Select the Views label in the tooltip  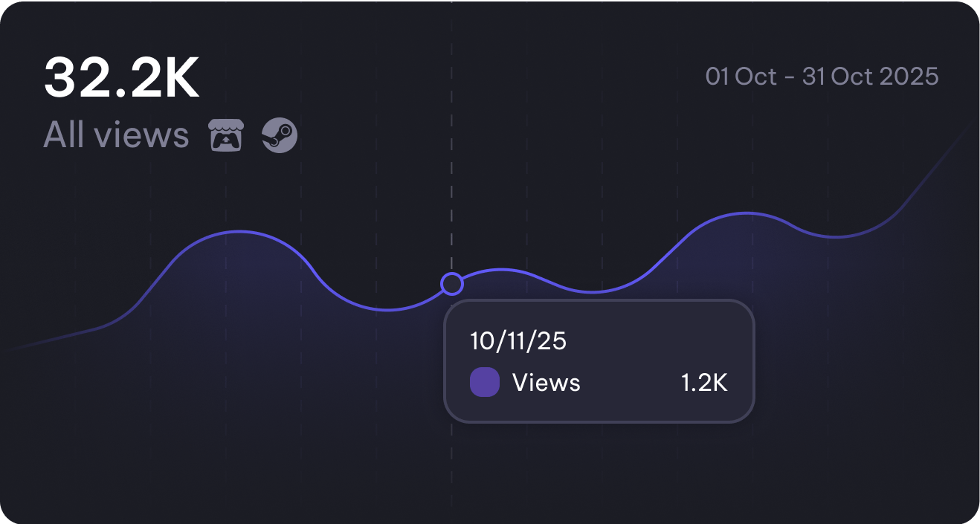tap(547, 383)
